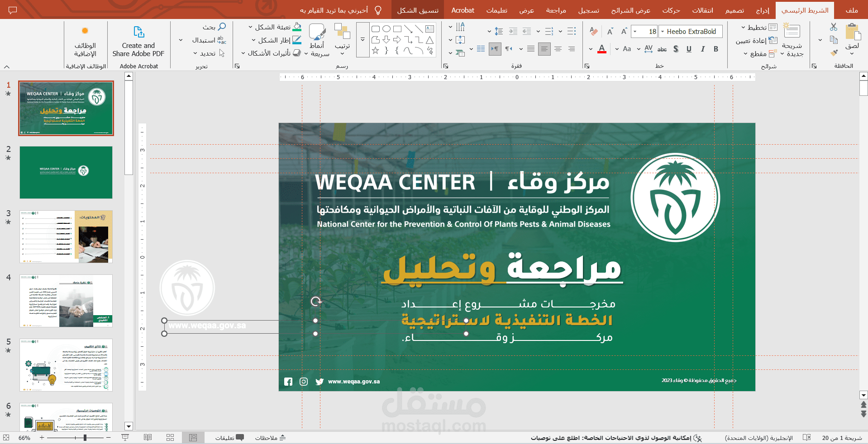Toggle Bold formatting

[716, 49]
